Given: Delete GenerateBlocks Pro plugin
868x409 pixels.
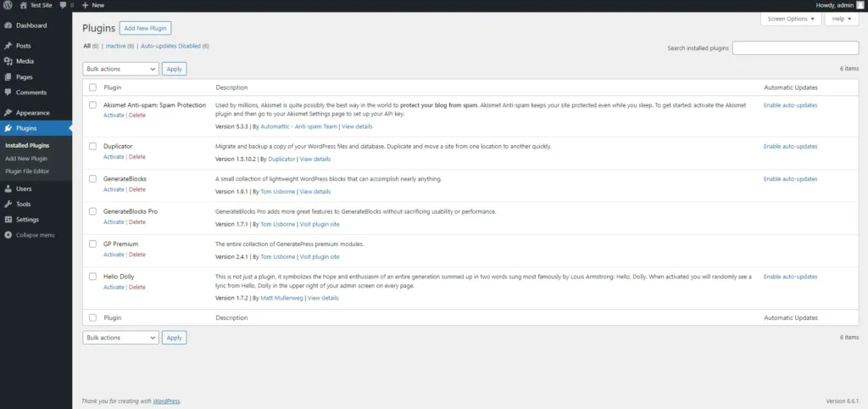Looking at the screenshot, I should (137, 221).
